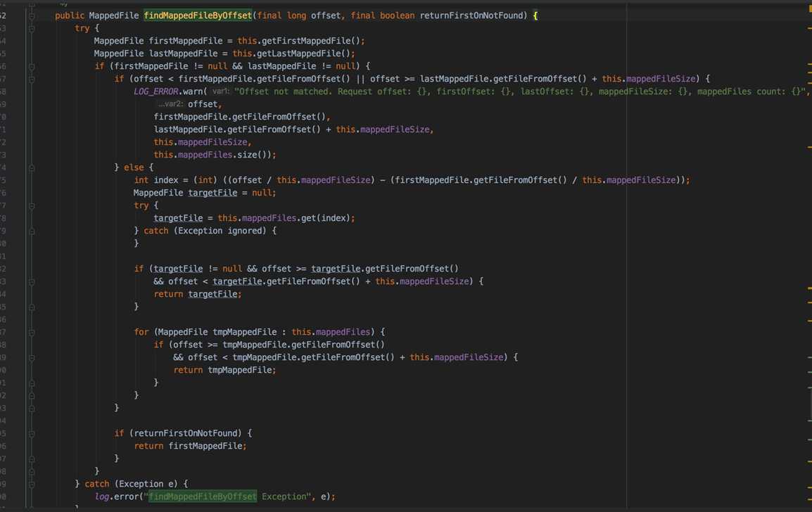The width and height of the screenshot is (812, 512).
Task: Click the 'final long offset' parameter
Action: pyautogui.click(x=299, y=15)
